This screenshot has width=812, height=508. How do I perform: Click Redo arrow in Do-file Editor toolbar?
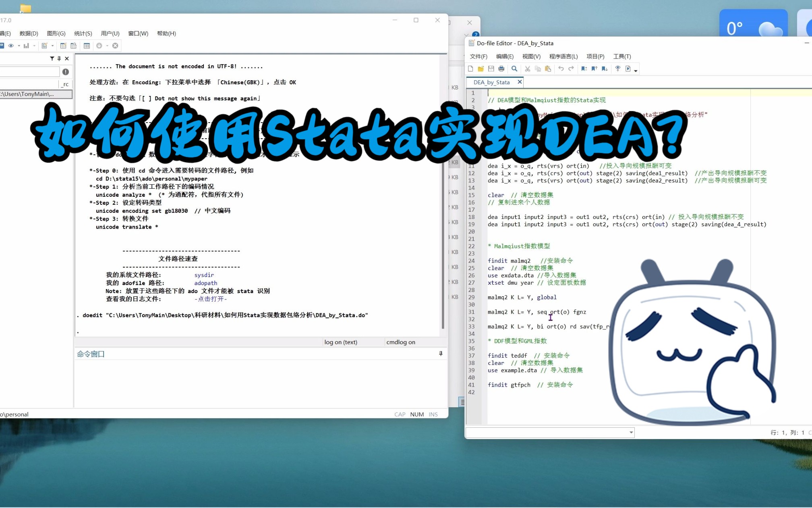pos(571,69)
